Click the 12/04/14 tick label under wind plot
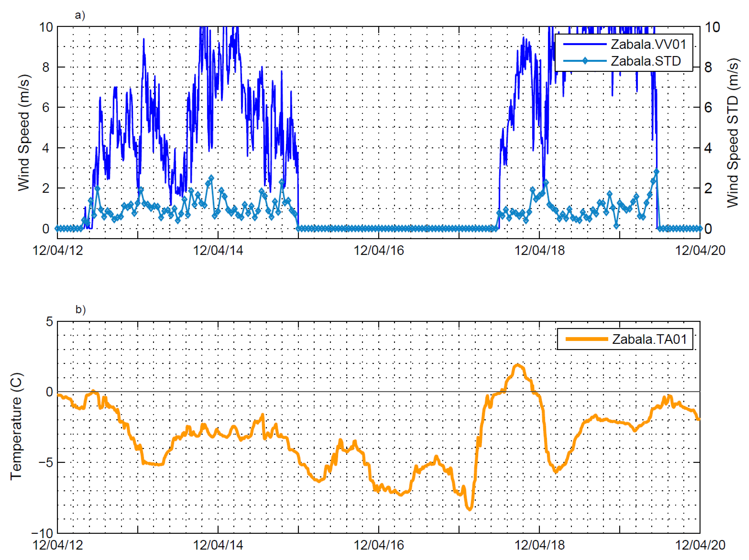This screenshot has height=560, width=749. point(218,251)
